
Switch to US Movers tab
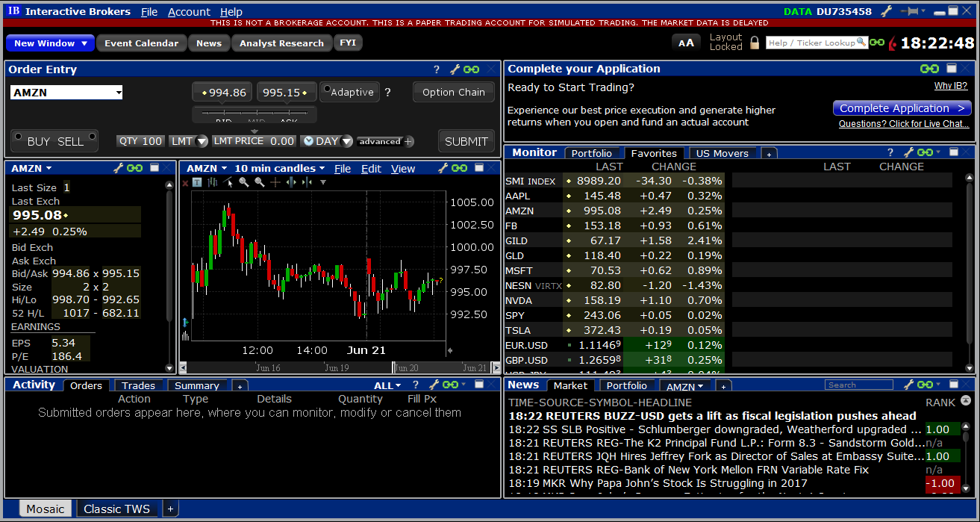[x=722, y=153]
